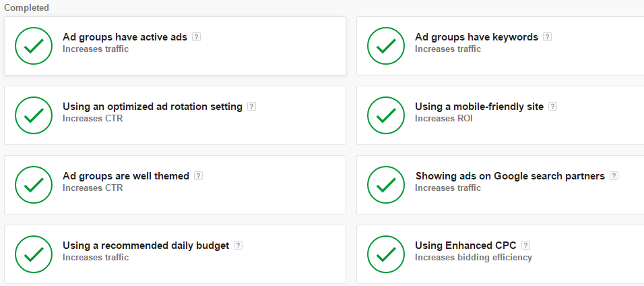The height and width of the screenshot is (286, 644).
Task: Open help icon next to 'Ad groups have keywords'
Action: pyautogui.click(x=547, y=37)
